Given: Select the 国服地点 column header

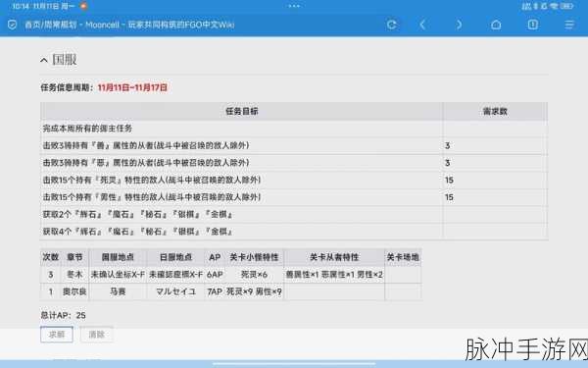Looking at the screenshot, I should coord(118,257).
